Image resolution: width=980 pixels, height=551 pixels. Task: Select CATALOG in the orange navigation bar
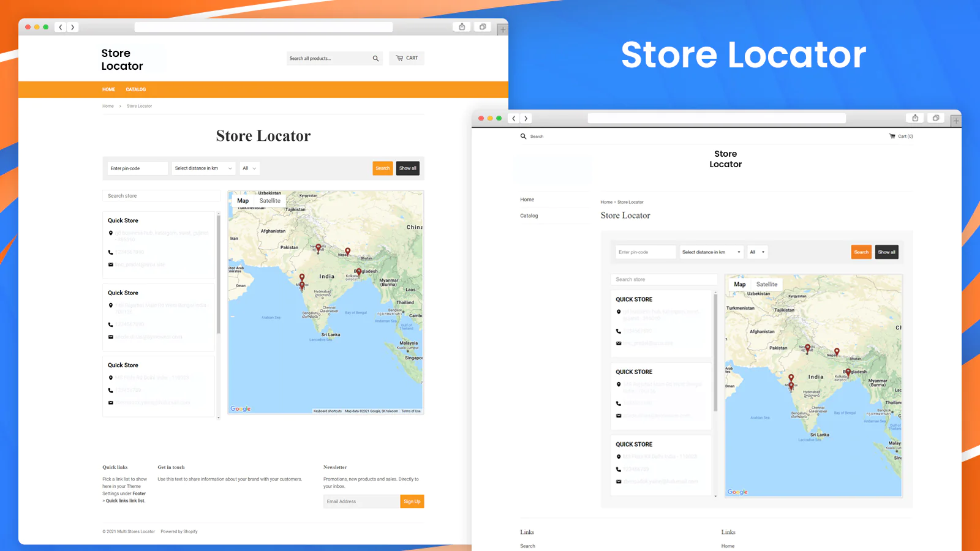point(136,89)
